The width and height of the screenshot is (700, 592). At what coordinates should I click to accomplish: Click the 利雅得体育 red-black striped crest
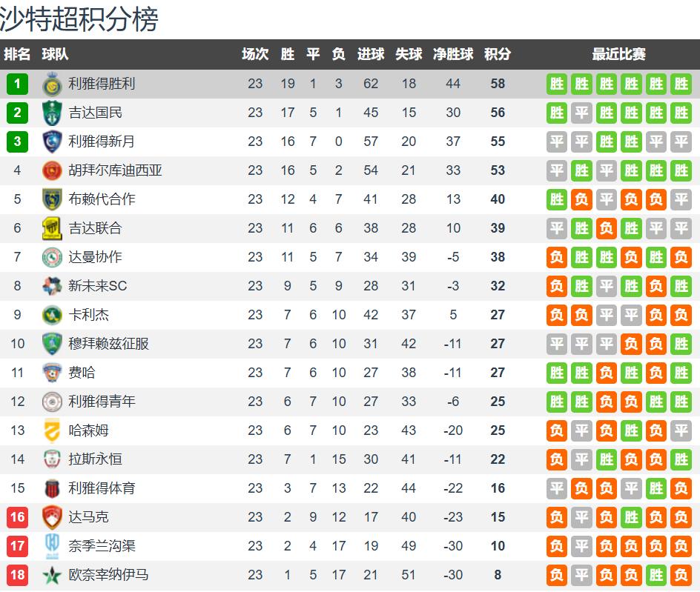pyautogui.click(x=52, y=488)
